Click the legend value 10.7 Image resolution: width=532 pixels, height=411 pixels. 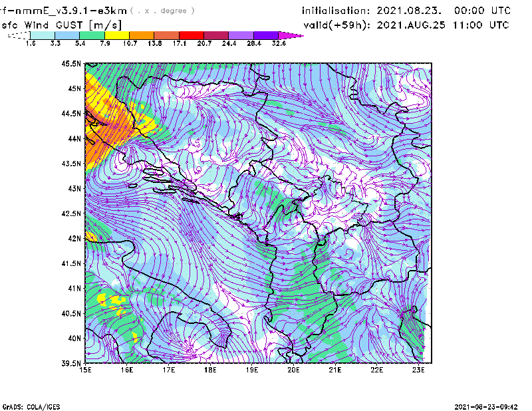(130, 43)
